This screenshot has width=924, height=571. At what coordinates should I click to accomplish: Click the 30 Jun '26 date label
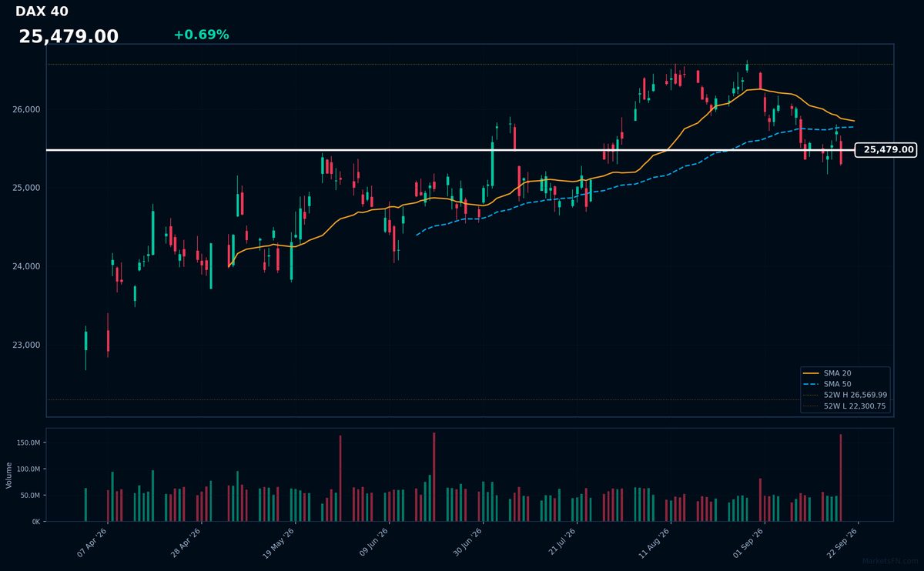click(469, 543)
